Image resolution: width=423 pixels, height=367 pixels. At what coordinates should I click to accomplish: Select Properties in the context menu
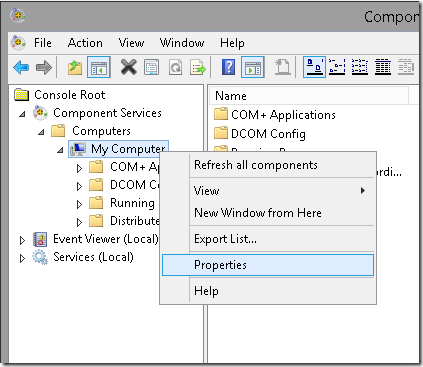[x=268, y=265]
